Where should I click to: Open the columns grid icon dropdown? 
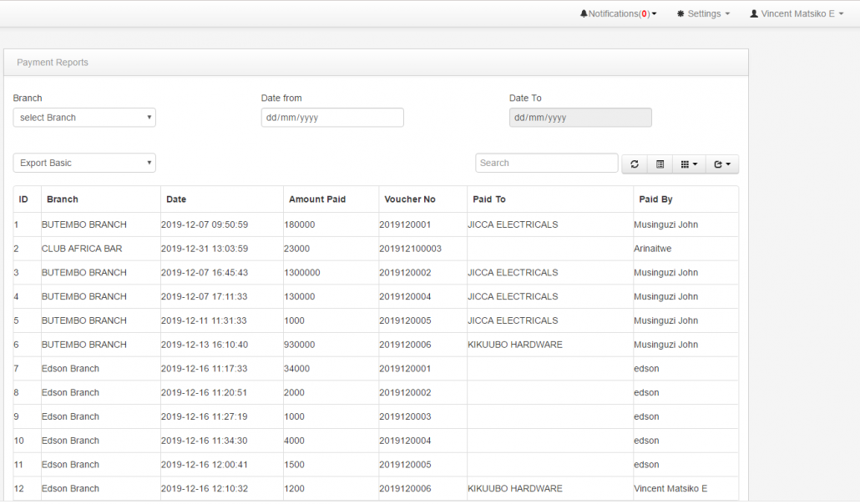689,164
